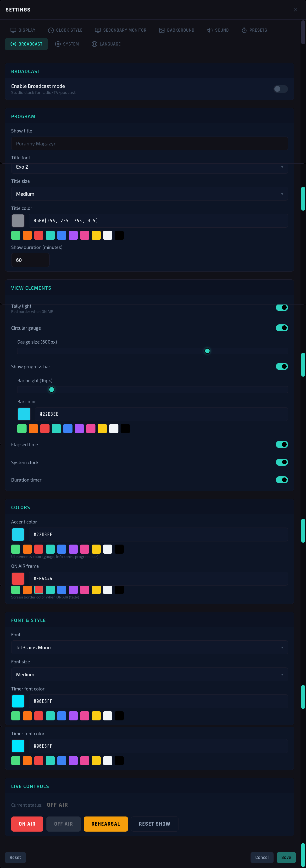This screenshot has height=868, width=306.
Task: Choose blue preset for Bar color
Action: (x=68, y=429)
